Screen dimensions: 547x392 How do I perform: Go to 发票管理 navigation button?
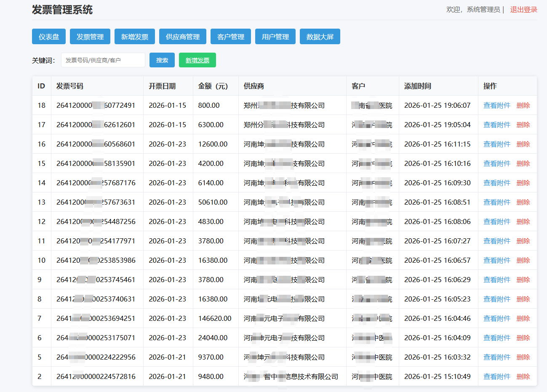pos(90,37)
